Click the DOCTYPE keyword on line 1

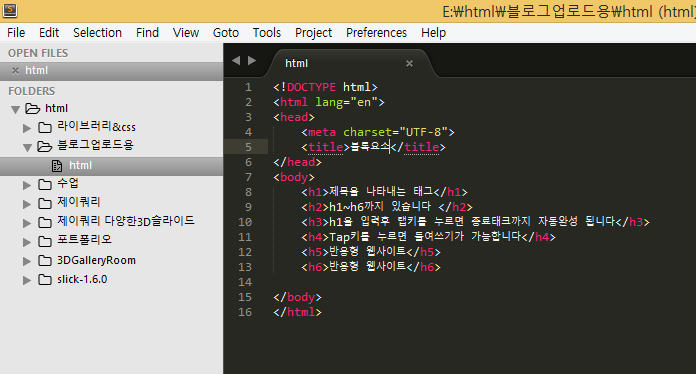coord(311,87)
